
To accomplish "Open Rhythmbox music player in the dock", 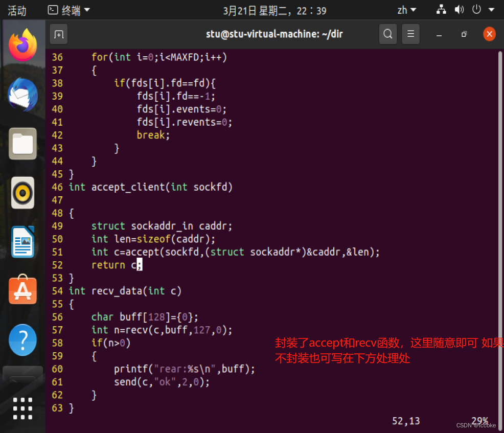I will pos(22,193).
